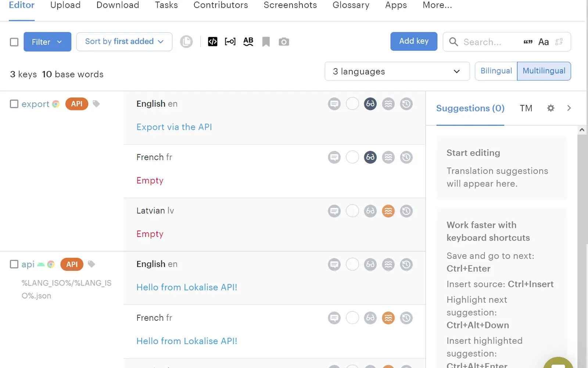Edit Empty French translation of export
The width and height of the screenshot is (588, 368).
click(150, 181)
